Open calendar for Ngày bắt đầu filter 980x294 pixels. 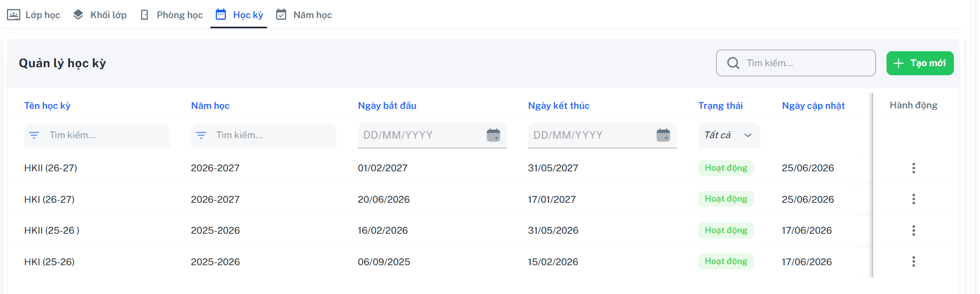point(493,135)
